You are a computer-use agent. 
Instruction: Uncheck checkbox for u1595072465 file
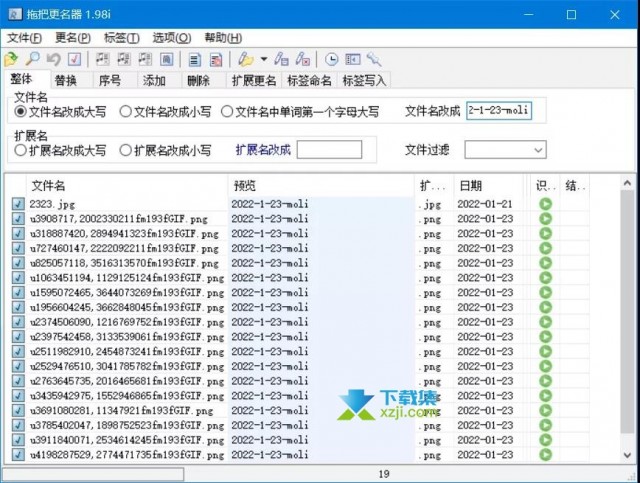[x=18, y=292]
